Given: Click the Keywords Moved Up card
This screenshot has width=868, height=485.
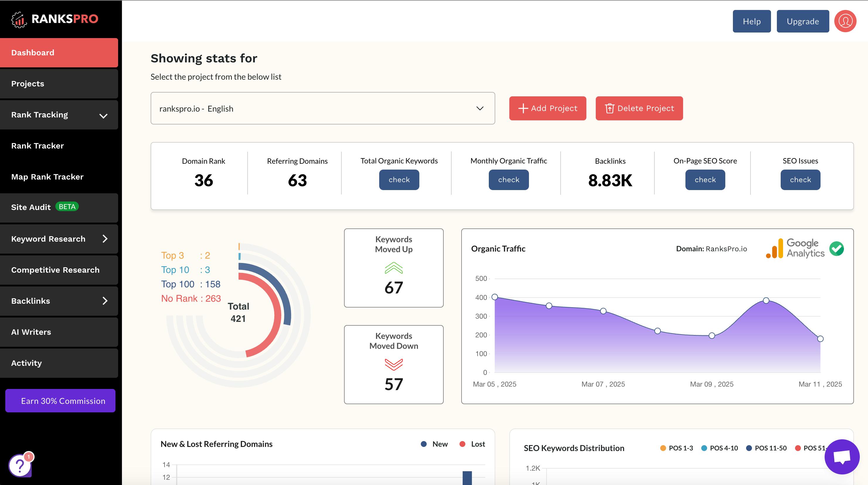Looking at the screenshot, I should pos(394,268).
